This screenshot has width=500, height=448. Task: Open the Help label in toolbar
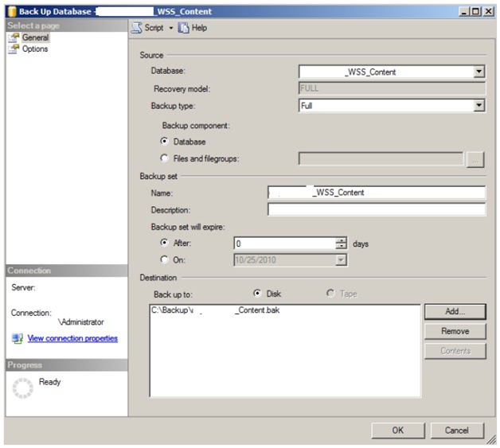pos(199,28)
